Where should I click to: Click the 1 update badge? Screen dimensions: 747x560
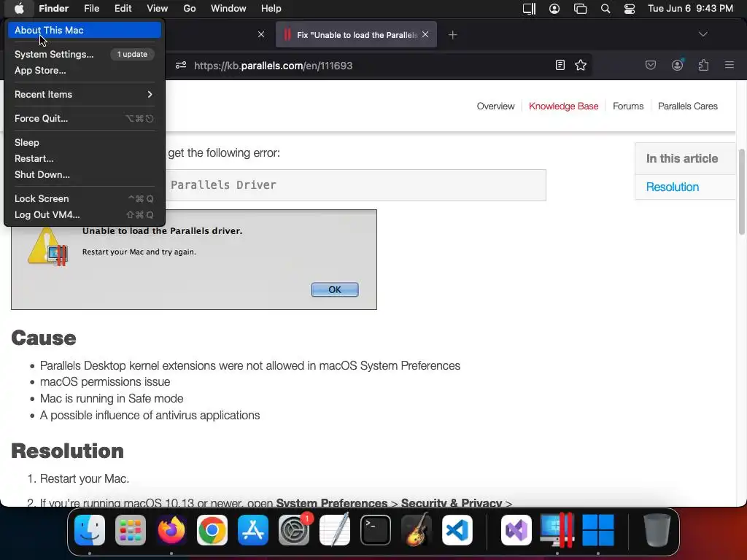pos(133,54)
